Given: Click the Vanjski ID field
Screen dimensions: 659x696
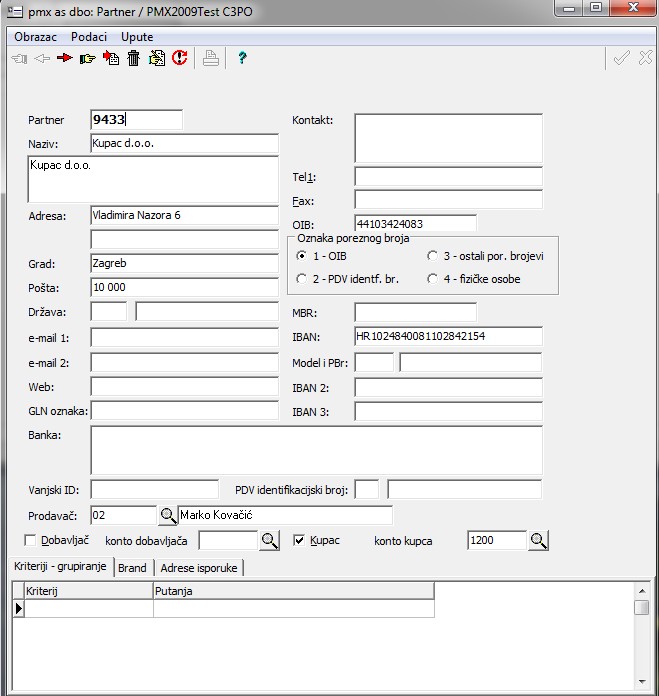Looking at the screenshot, I should point(154,490).
